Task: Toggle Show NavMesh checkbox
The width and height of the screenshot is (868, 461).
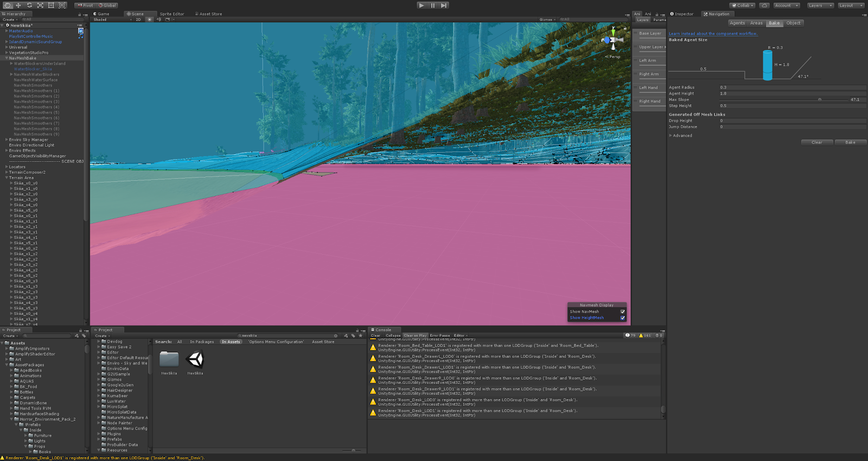Action: pyautogui.click(x=623, y=312)
